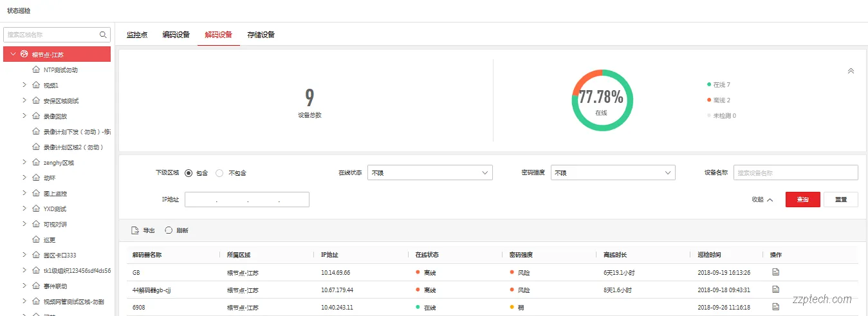Expand the 可视对讲 tree node

click(24, 224)
